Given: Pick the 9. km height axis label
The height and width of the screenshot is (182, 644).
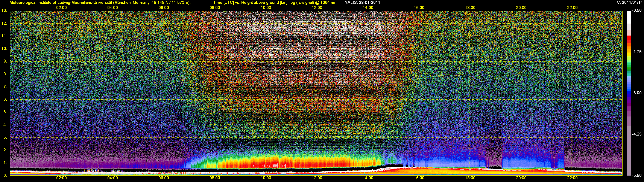Looking at the screenshot, I should point(5,61).
